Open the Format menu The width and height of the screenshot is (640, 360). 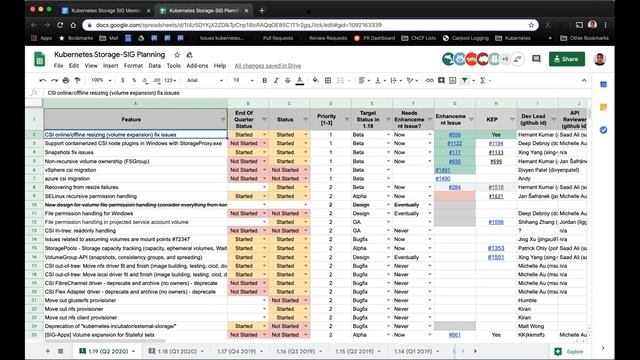pos(133,66)
